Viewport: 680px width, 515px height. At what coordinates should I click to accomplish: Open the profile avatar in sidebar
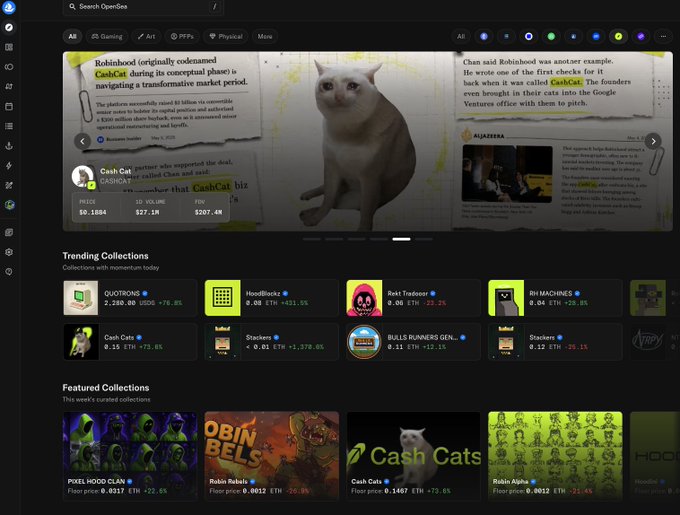[9, 205]
